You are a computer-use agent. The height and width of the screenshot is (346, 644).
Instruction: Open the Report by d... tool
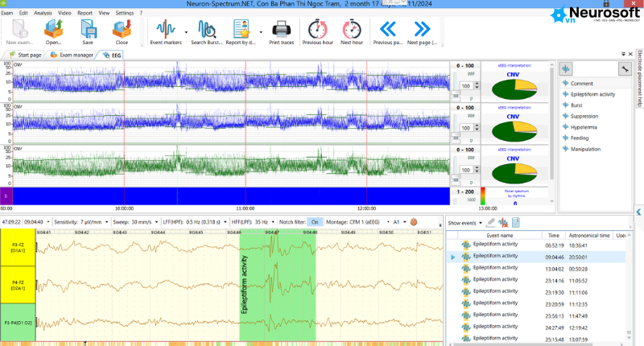[x=241, y=32]
